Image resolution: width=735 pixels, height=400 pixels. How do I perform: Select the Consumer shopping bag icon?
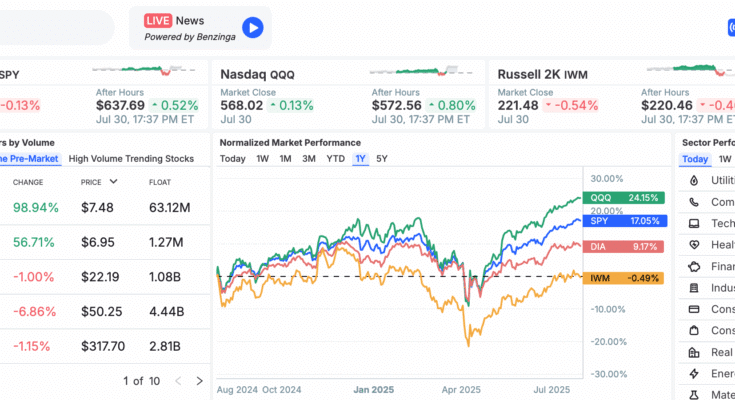pos(694,331)
